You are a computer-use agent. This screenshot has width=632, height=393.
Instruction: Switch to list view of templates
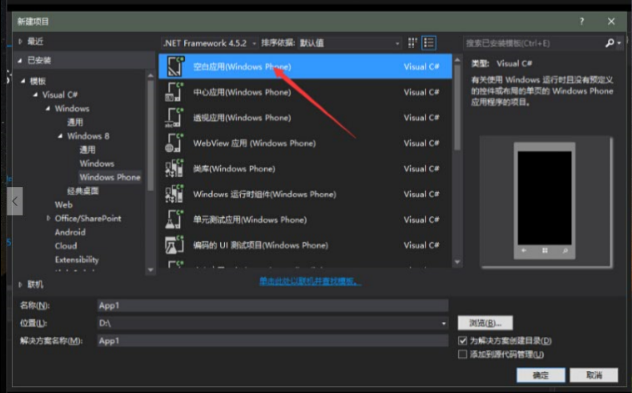click(x=428, y=43)
